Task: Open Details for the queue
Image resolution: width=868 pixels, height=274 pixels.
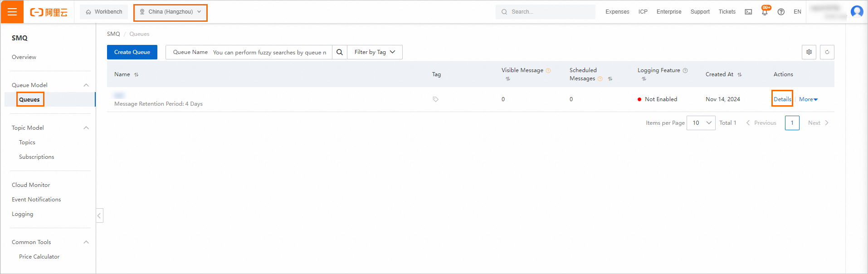Action: 782,99
